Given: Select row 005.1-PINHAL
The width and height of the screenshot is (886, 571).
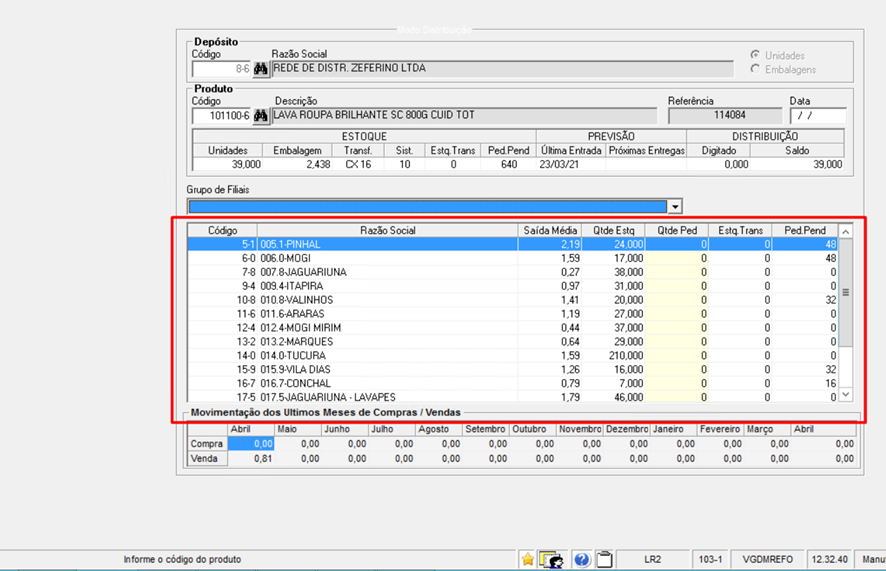Looking at the screenshot, I should click(513, 244).
